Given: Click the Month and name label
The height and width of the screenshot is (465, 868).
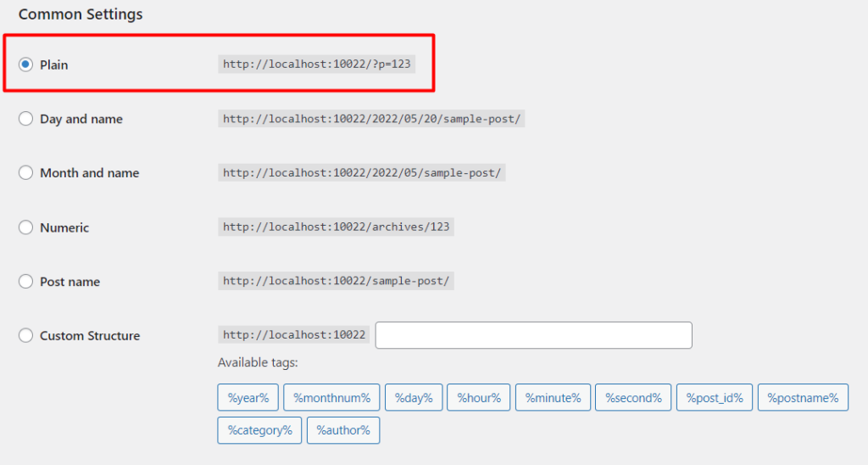Looking at the screenshot, I should pos(90,173).
